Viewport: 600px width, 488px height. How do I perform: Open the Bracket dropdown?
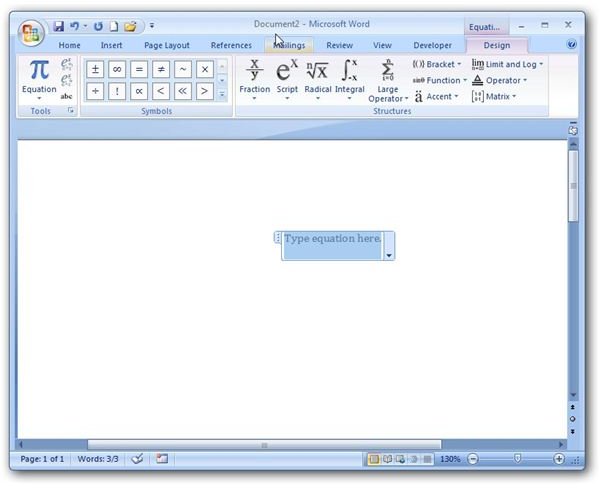437,64
